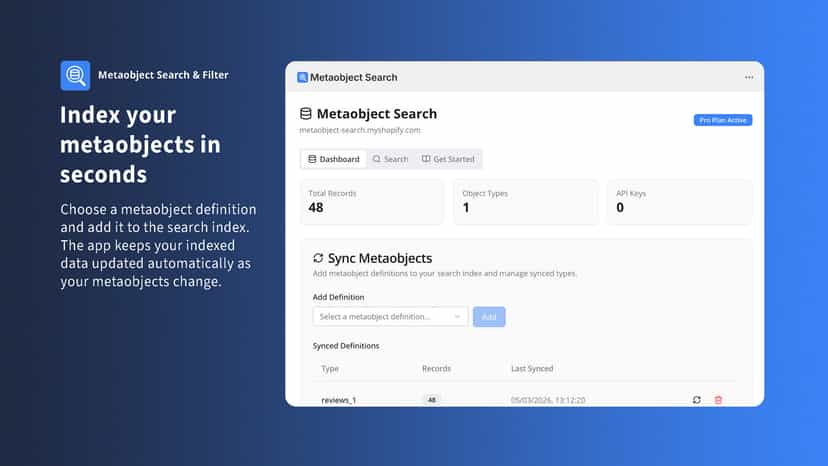Viewport: 828px width, 466px height.
Task: Click the Metaobject Search window title text
Action: [353, 77]
